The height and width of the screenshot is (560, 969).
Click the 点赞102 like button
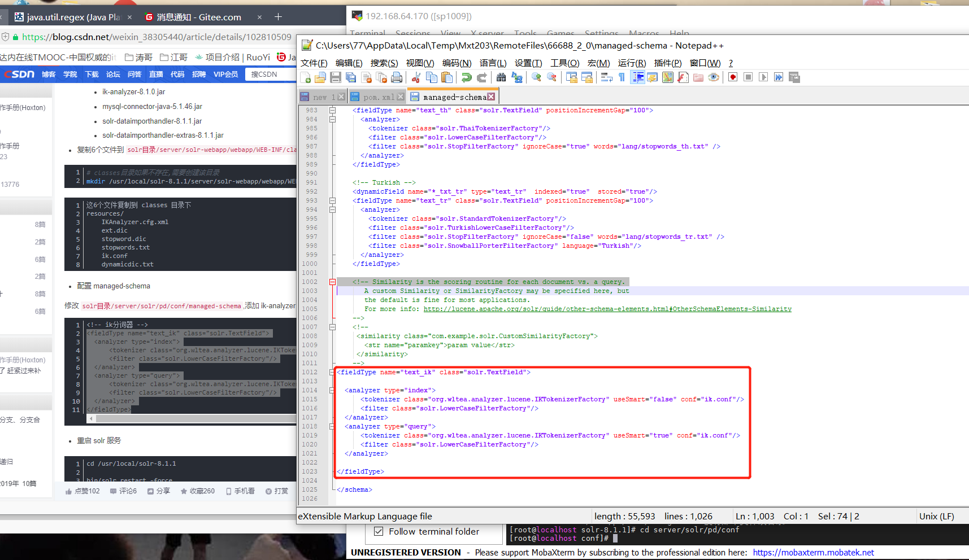[82, 491]
